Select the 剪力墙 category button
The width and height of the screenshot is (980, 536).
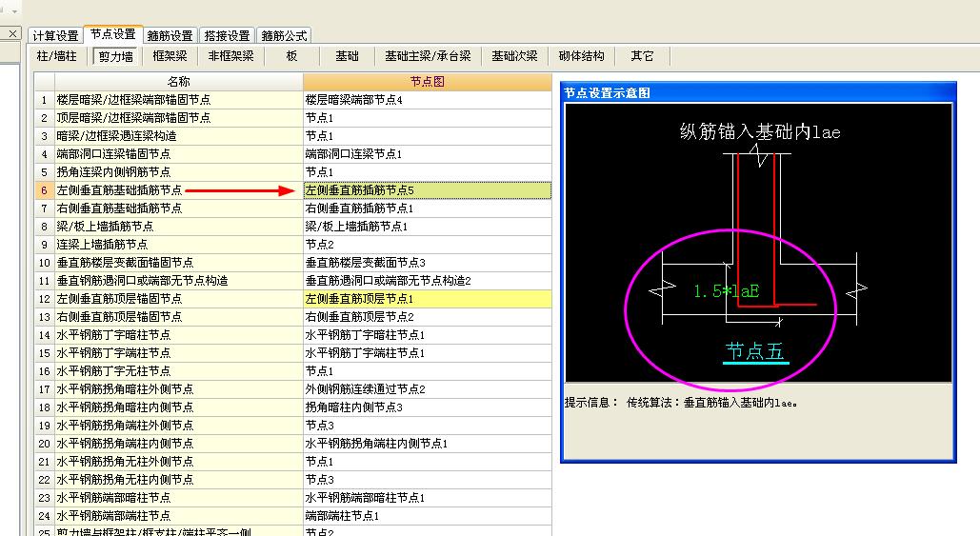click(x=115, y=56)
